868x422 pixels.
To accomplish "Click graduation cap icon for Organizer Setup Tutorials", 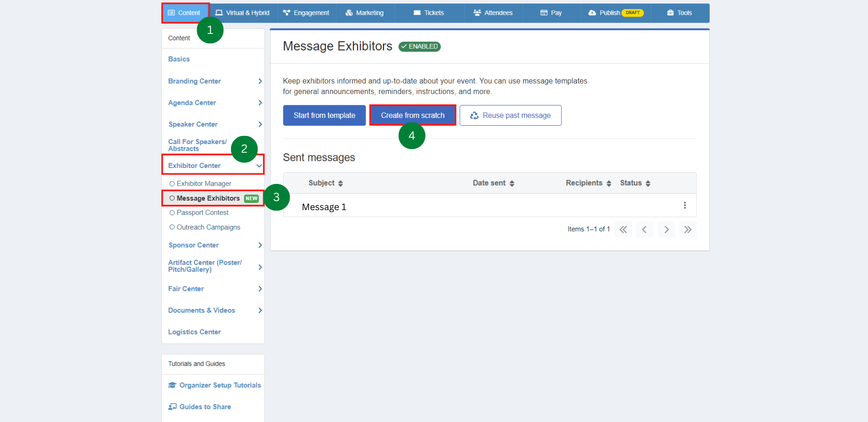I will [172, 385].
